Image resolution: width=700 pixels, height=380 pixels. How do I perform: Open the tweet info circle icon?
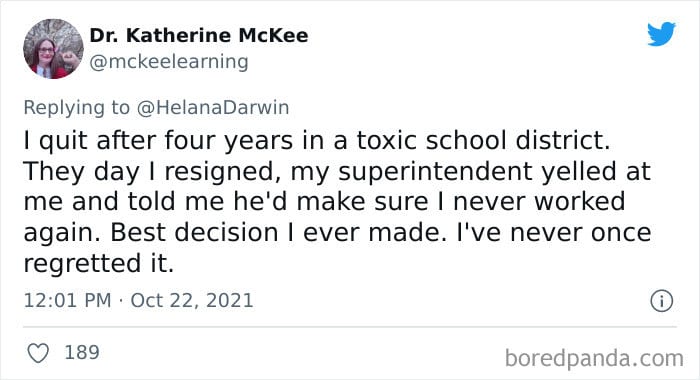click(661, 301)
